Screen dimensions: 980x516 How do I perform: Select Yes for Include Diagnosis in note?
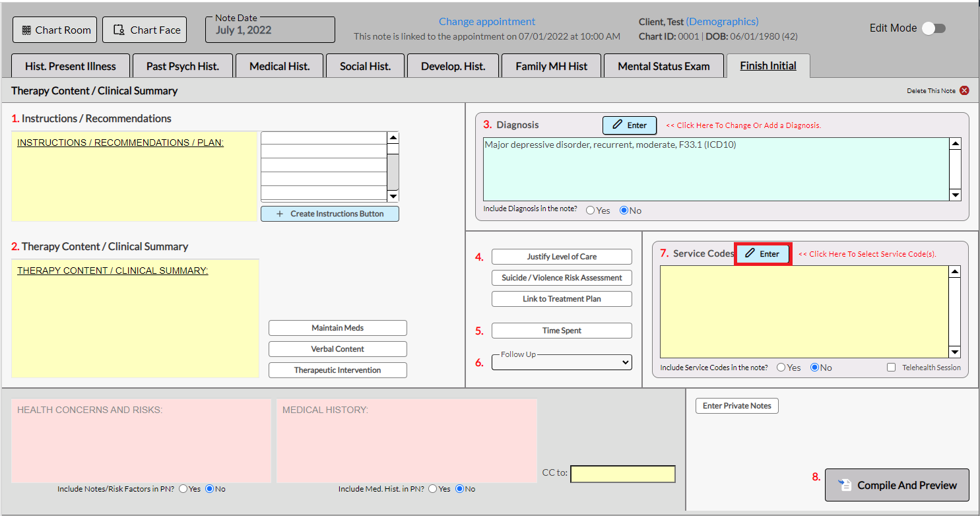[591, 210]
